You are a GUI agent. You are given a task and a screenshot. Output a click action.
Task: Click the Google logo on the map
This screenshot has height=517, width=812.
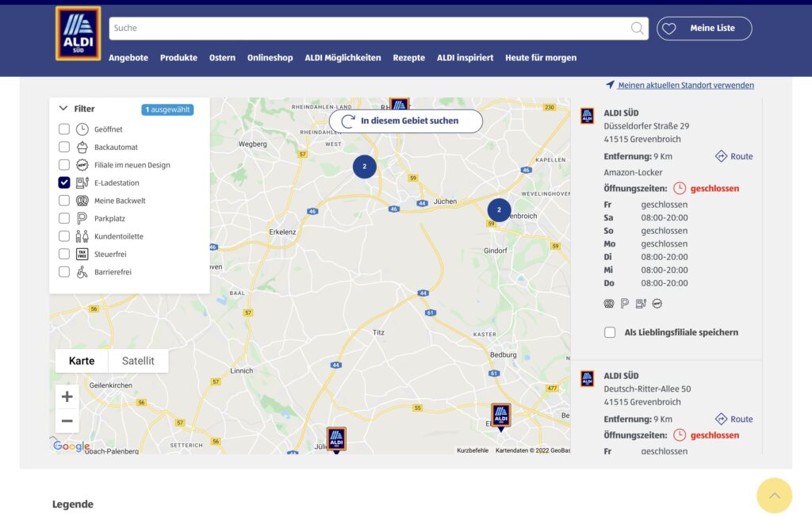pos(71,446)
